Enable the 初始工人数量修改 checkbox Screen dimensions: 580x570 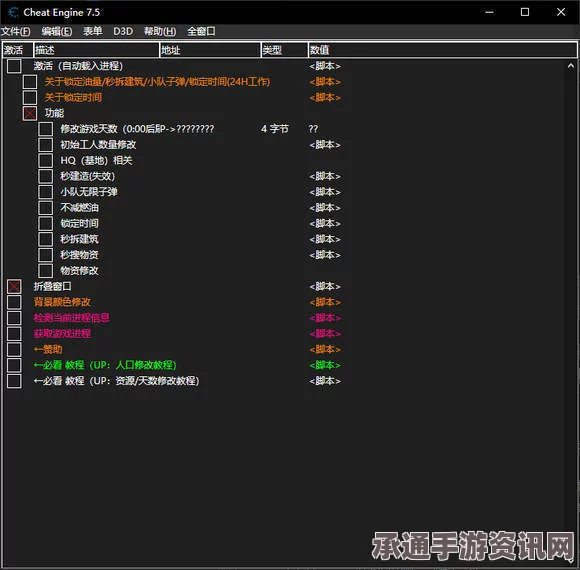pos(45,145)
